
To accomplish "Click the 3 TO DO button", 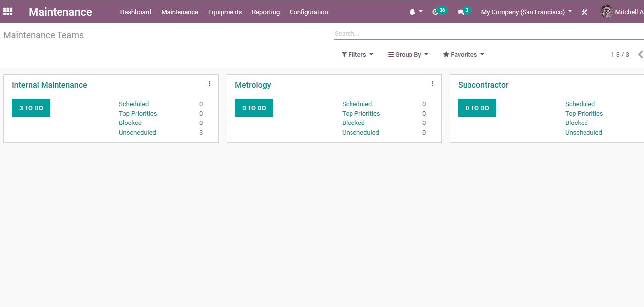I will pos(31,108).
